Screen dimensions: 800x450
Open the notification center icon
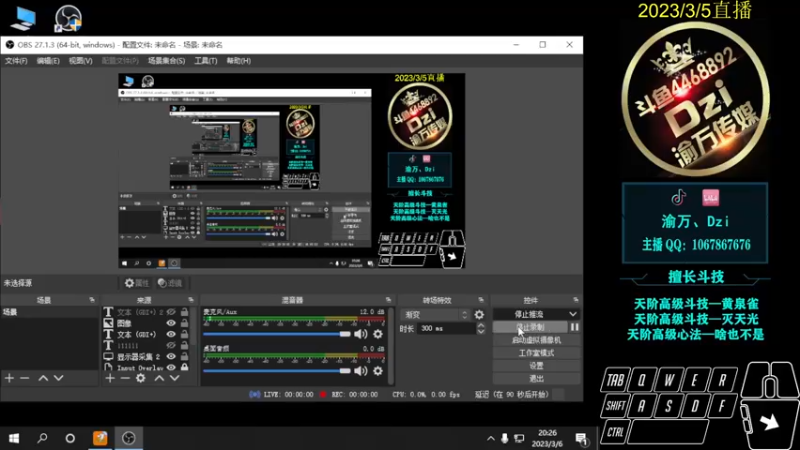point(581,438)
